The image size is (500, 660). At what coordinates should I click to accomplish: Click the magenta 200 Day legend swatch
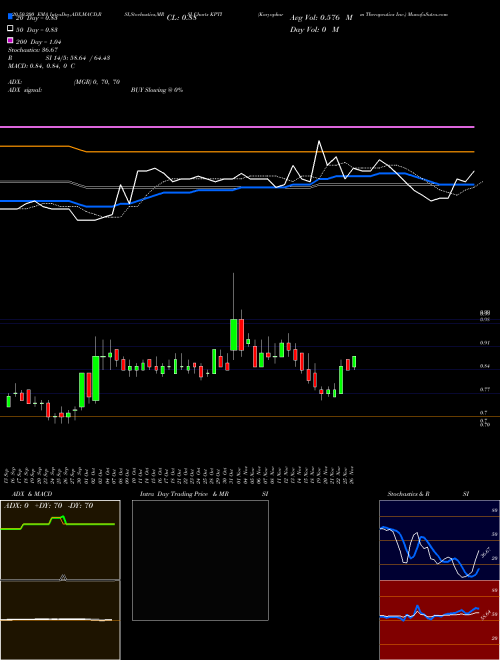click(x=10, y=40)
